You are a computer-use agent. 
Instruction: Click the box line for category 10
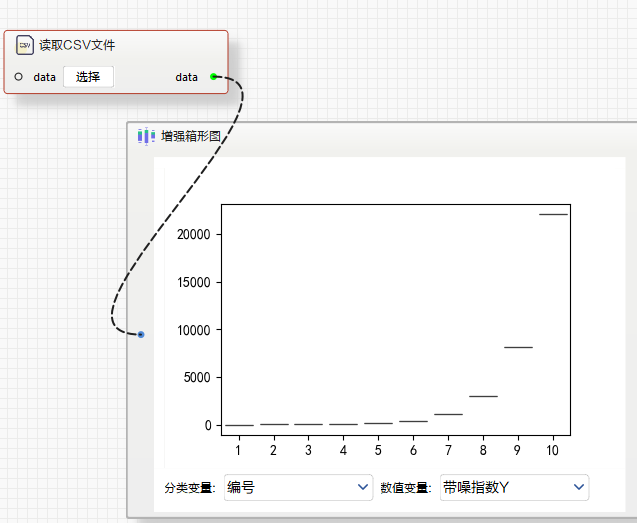553,214
